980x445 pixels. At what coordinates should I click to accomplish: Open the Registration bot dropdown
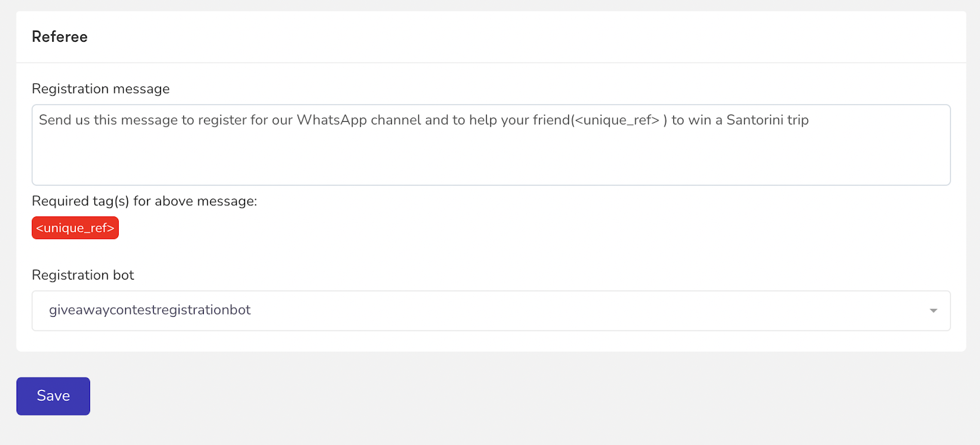pyautogui.click(x=491, y=311)
